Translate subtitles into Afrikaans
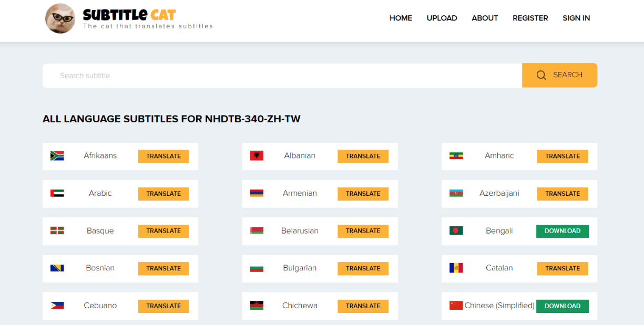The width and height of the screenshot is (644, 325). 163,156
